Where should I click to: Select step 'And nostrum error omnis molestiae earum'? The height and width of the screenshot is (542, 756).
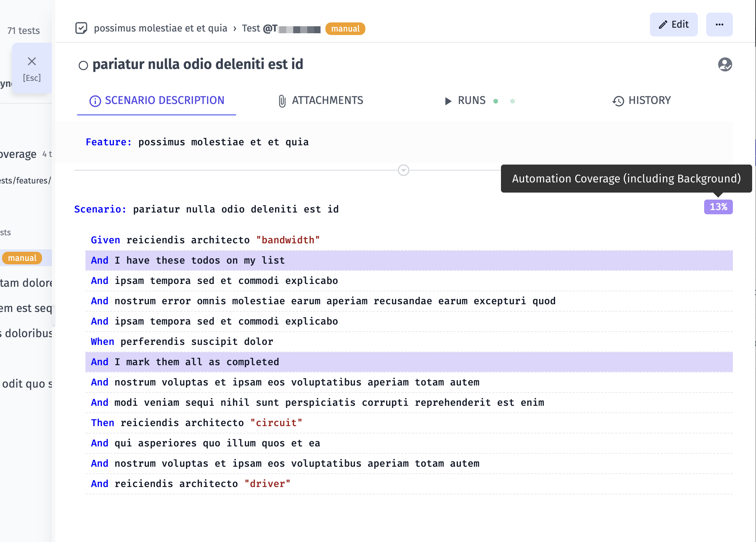pyautogui.click(x=409, y=301)
